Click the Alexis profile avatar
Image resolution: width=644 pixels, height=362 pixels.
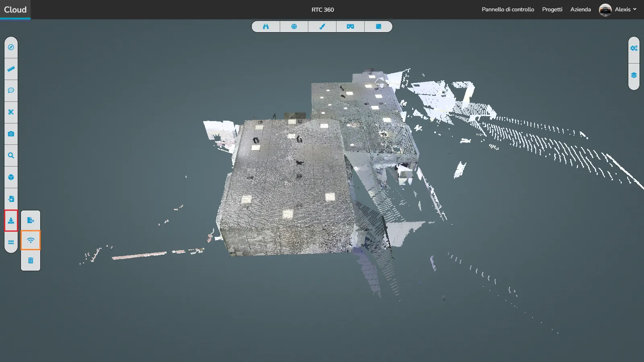pyautogui.click(x=605, y=10)
